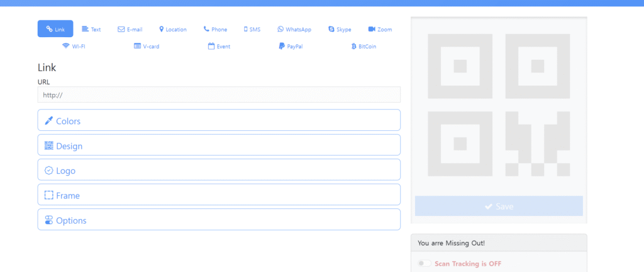This screenshot has height=272, width=644.
Task: Click the Location pin icon
Action: pos(162,29)
